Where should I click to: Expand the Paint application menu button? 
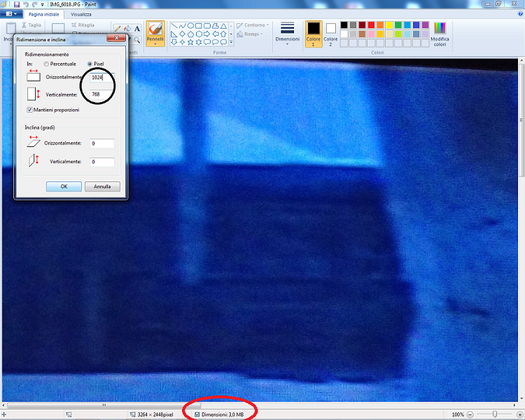point(11,14)
